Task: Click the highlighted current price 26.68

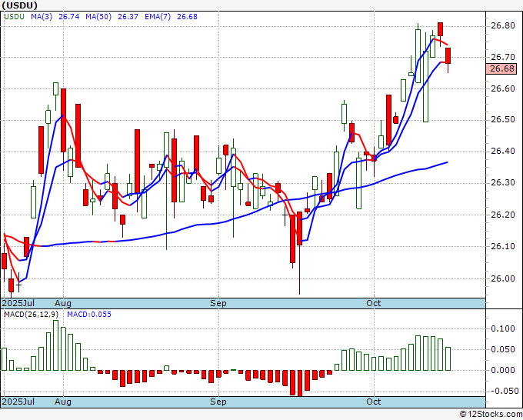Action: click(501, 68)
